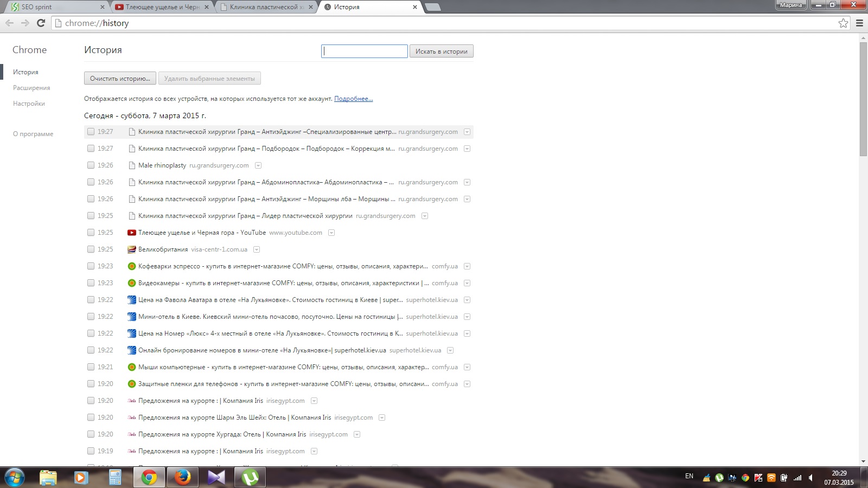Click the favicon beside the Великобритания entry
Image resolution: width=868 pixels, height=488 pixels.
131,249
